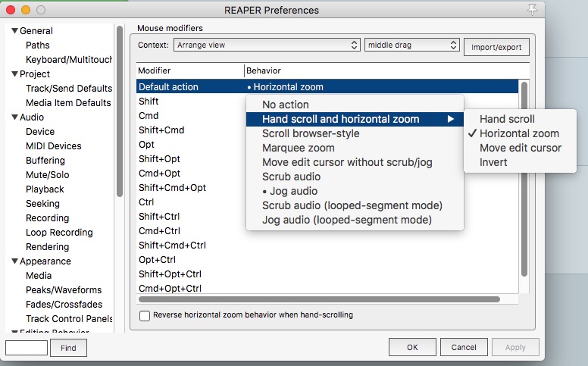Screen dimensions: 588x366
Task: Click the preferences tree vertical scrollbar
Action: tap(120, 111)
